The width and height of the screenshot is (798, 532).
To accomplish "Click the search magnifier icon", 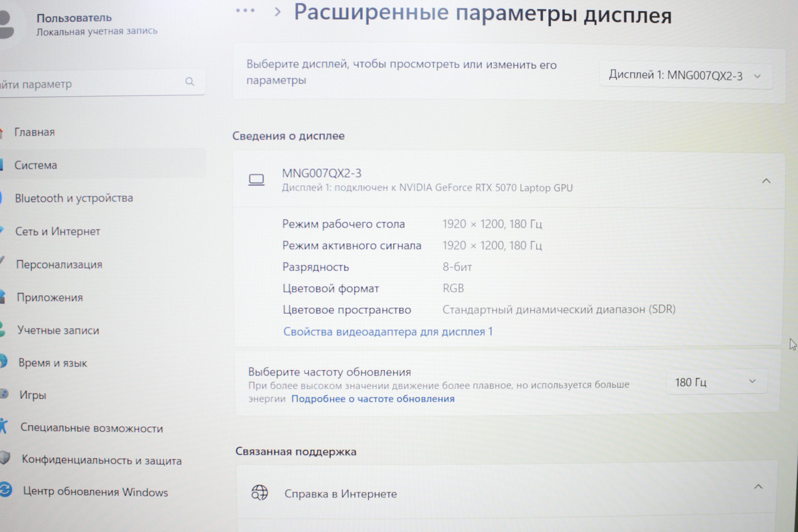I will (x=190, y=81).
